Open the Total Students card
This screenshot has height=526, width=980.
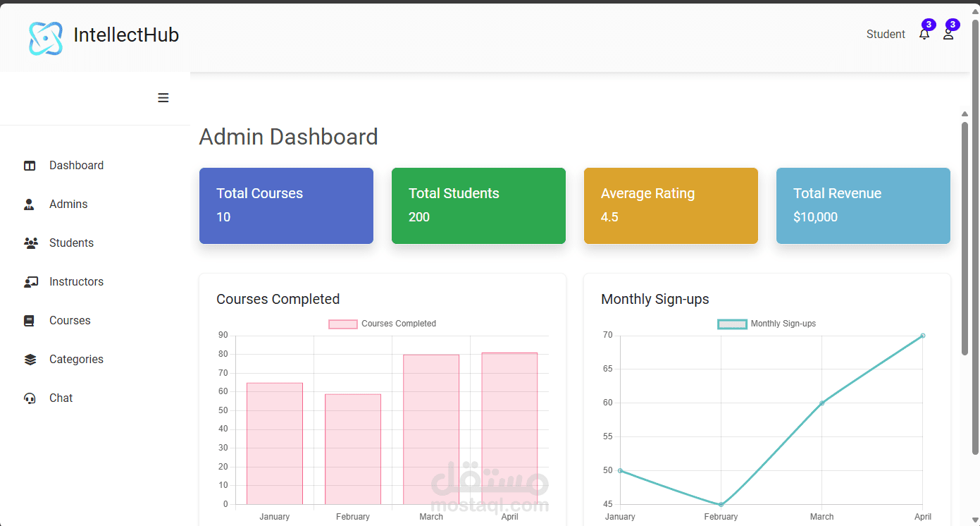[x=478, y=206]
